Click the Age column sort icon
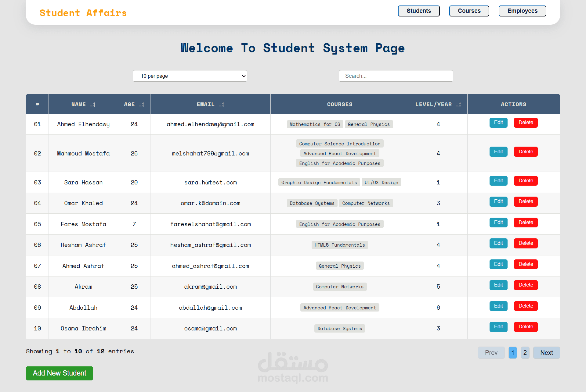This screenshot has height=392, width=586. point(141,105)
